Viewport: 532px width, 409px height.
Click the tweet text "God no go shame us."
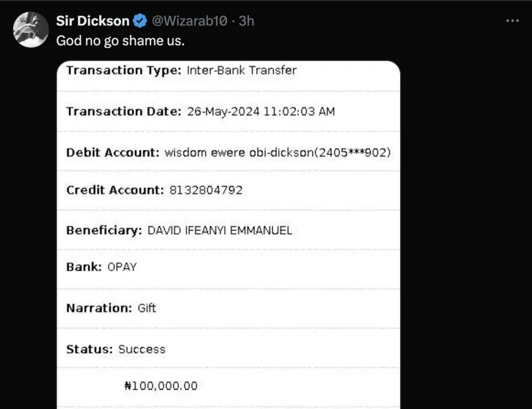tap(120, 41)
